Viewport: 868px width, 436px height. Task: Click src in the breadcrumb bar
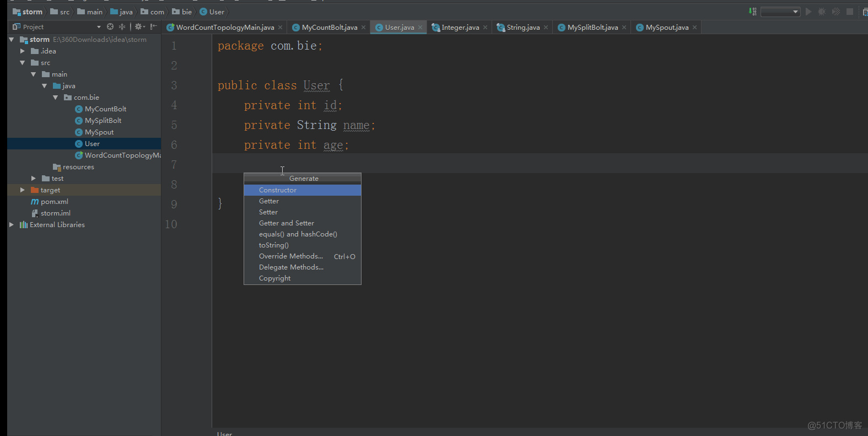[x=60, y=12]
